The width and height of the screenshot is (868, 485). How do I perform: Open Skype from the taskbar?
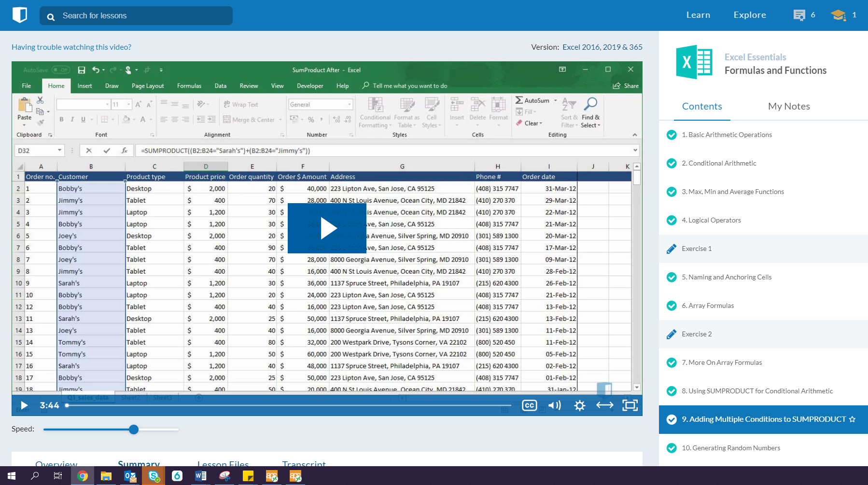point(154,476)
